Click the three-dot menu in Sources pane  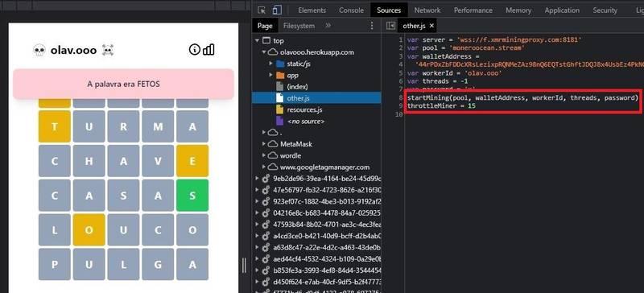[x=372, y=26]
